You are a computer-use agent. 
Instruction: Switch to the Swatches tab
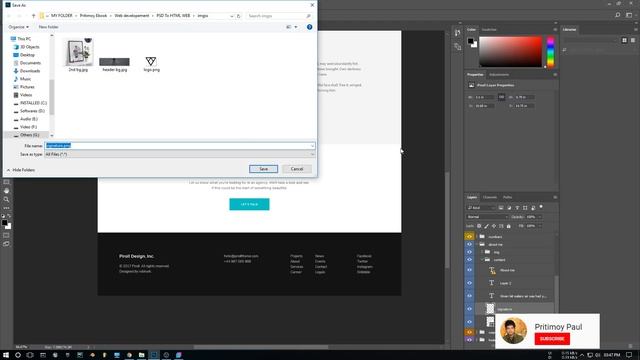coord(489,30)
